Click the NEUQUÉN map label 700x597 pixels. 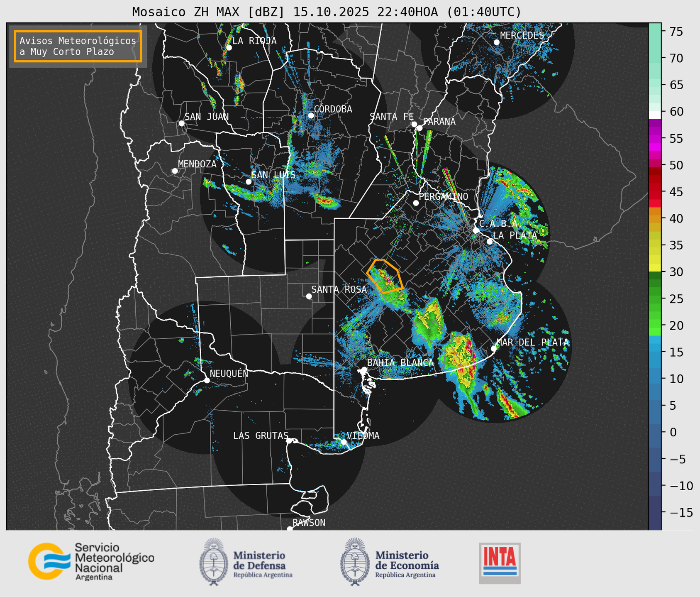[x=229, y=373]
